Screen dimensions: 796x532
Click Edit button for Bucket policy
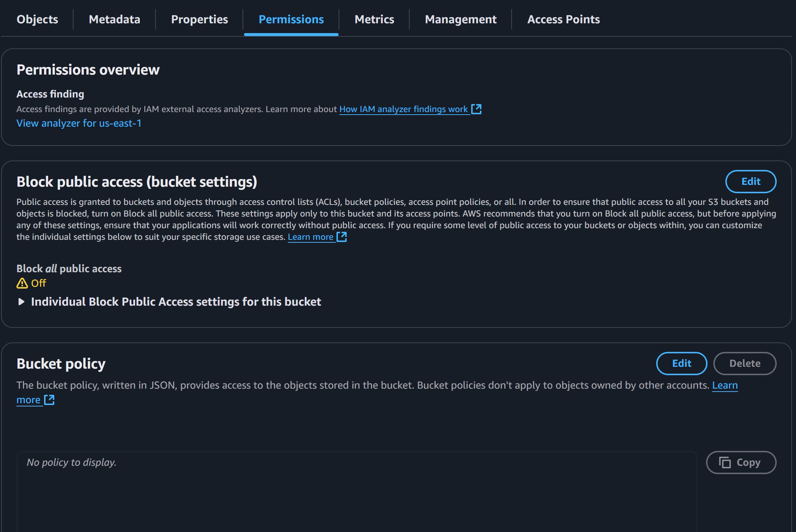click(x=681, y=363)
